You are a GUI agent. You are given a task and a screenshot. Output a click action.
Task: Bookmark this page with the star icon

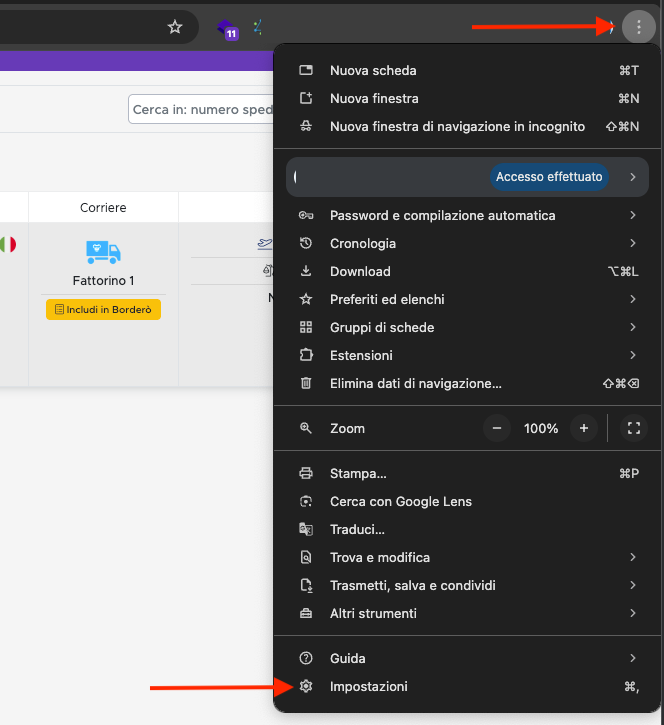pyautogui.click(x=175, y=27)
